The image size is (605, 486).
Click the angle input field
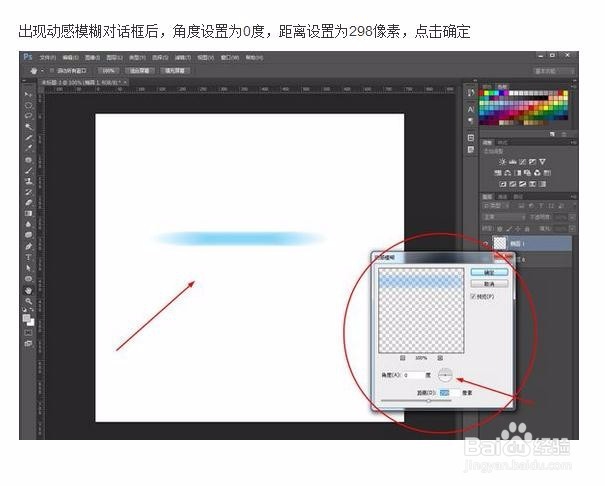click(414, 375)
